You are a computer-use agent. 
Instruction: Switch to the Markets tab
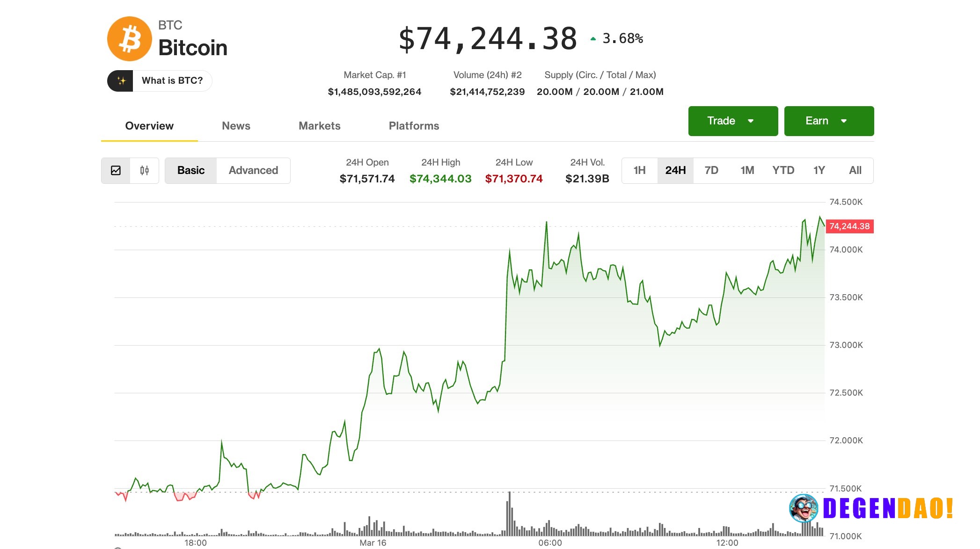click(319, 125)
